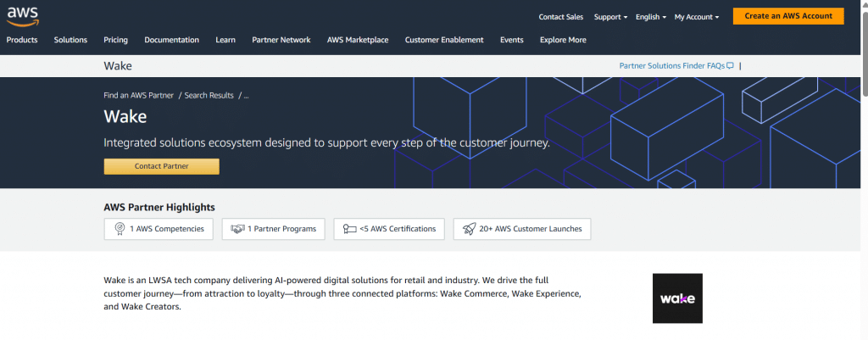The image size is (868, 340).
Task: Click the Partner Programs handshake icon
Action: [238, 229]
